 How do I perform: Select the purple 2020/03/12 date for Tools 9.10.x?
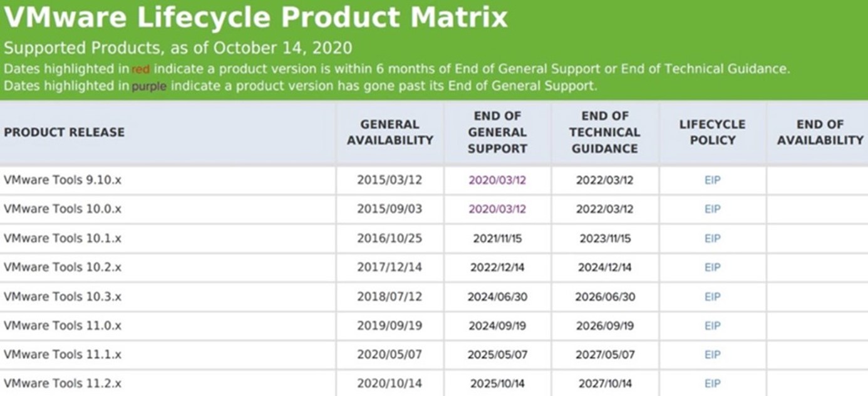coord(497,180)
